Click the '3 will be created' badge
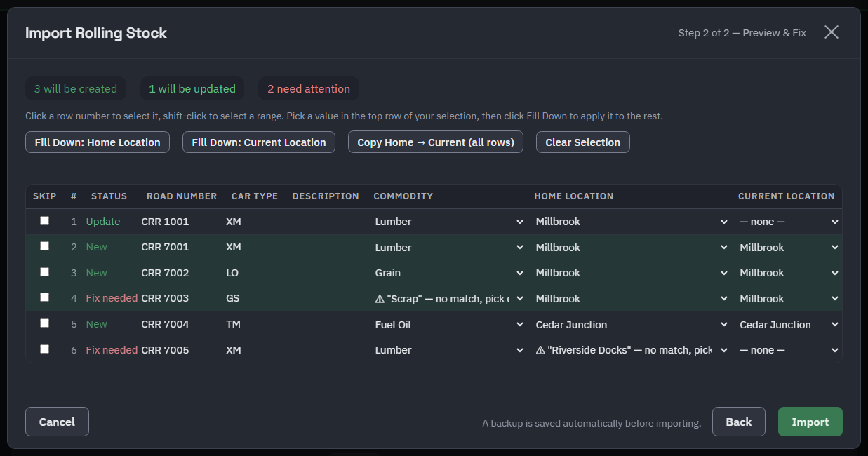The height and width of the screenshot is (456, 868). click(76, 88)
